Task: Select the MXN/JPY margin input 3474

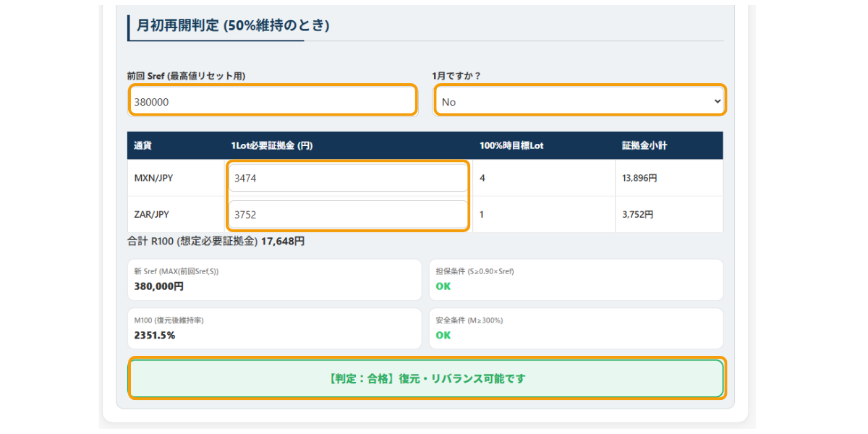Action: pyautogui.click(x=348, y=177)
